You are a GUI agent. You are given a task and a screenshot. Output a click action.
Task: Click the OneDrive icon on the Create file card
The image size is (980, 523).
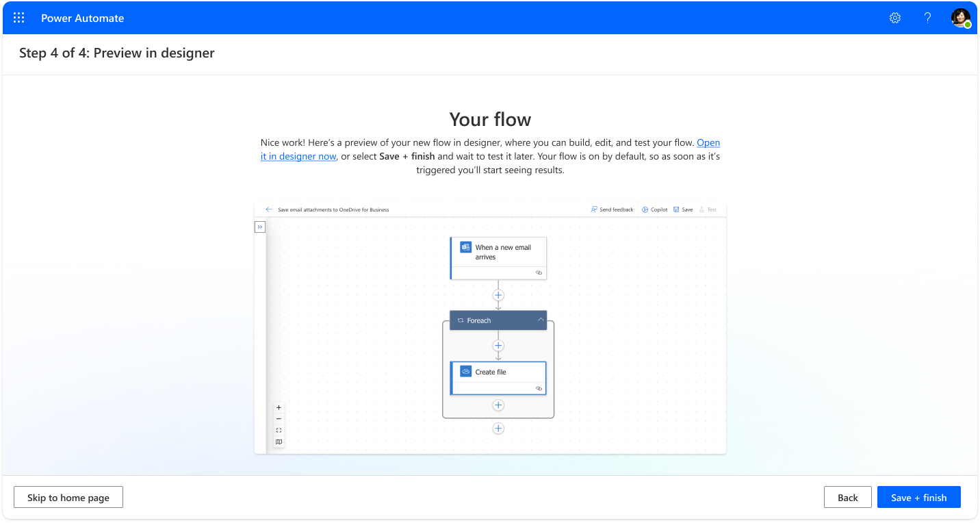(466, 372)
